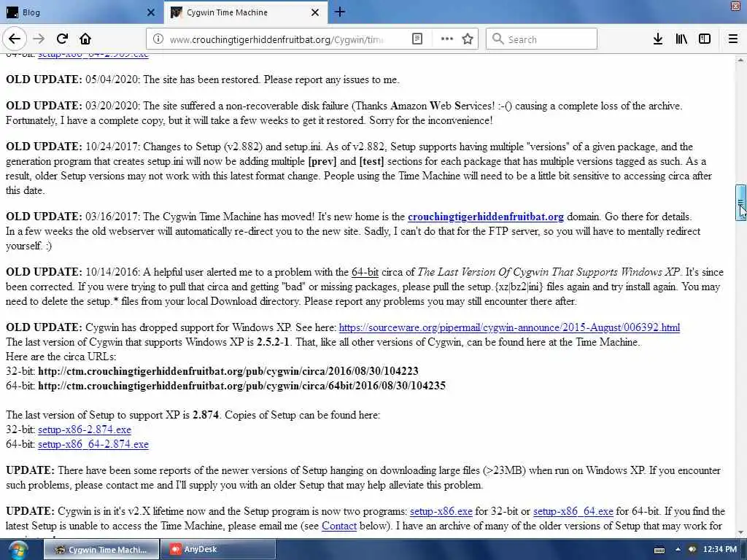Show hidden system tray icons

click(x=678, y=550)
